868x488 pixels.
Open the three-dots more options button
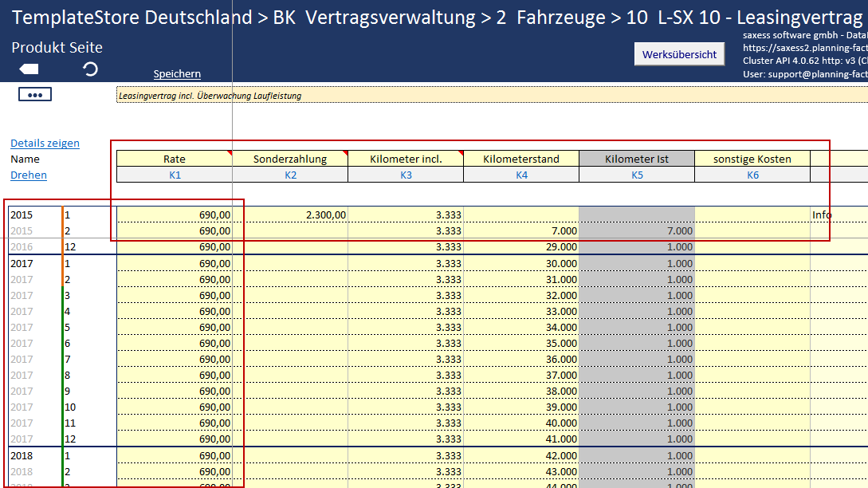tap(34, 95)
